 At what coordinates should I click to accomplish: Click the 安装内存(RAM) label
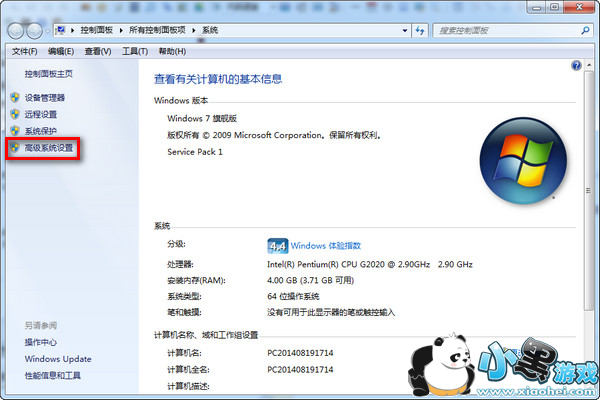click(196, 281)
